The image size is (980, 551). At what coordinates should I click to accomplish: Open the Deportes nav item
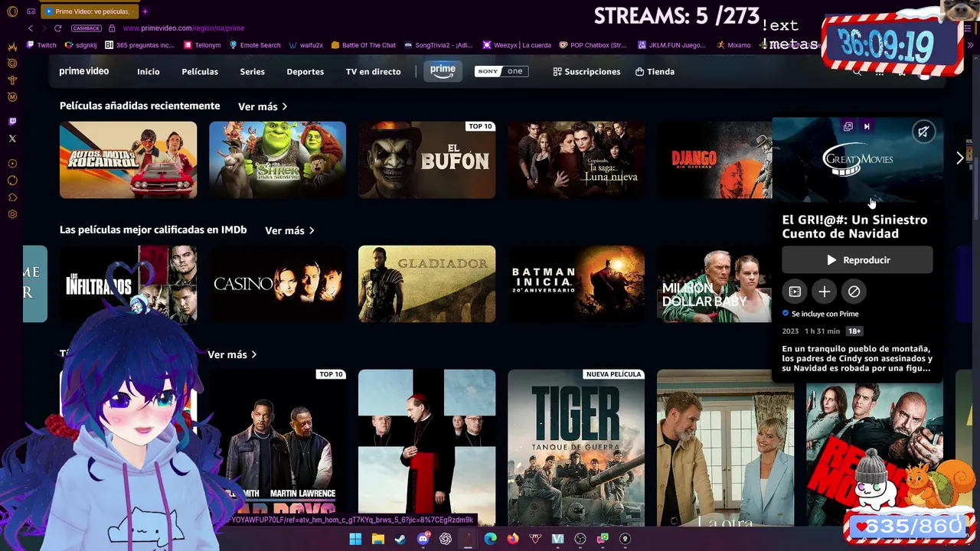coord(305,71)
